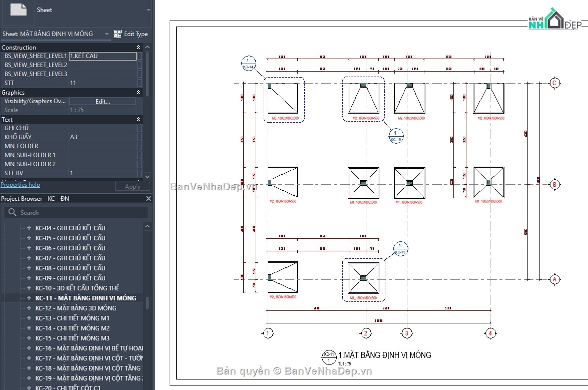Viewport: 588px width, 390px height.
Task: Toggle the checkbox beside MN_FOLDER
Action: tap(140, 146)
